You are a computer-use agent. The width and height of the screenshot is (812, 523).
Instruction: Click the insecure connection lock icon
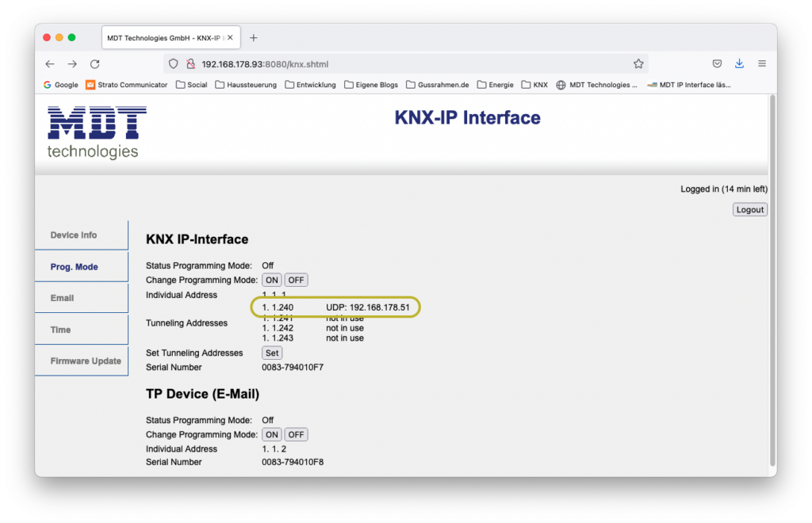(x=190, y=64)
